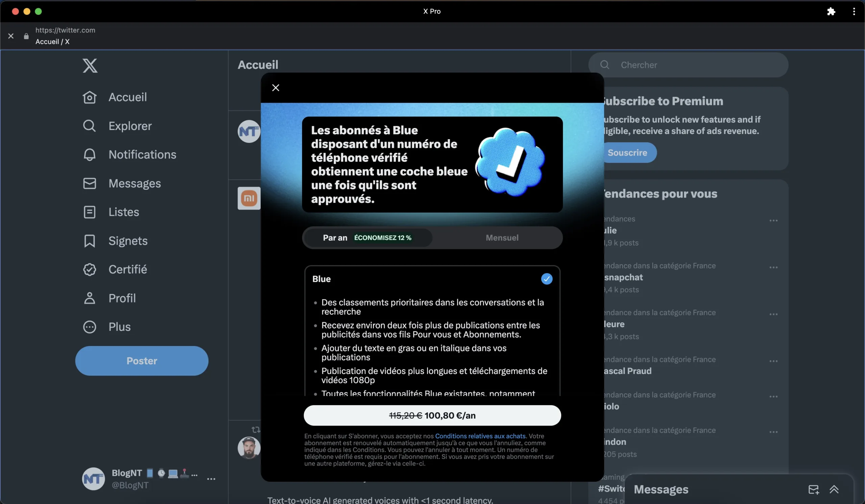Click the Blue plan title text

[x=321, y=279]
